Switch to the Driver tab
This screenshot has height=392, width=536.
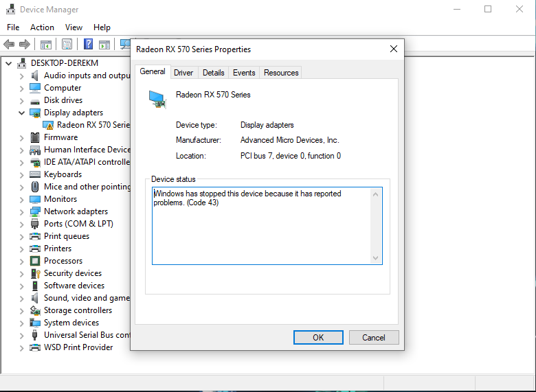pos(183,73)
